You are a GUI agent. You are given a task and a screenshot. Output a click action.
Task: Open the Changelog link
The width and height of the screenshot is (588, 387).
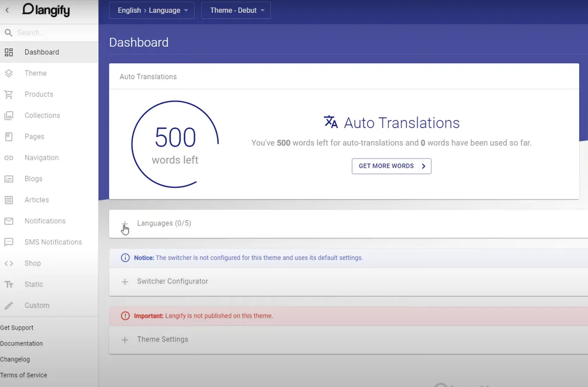(x=15, y=359)
